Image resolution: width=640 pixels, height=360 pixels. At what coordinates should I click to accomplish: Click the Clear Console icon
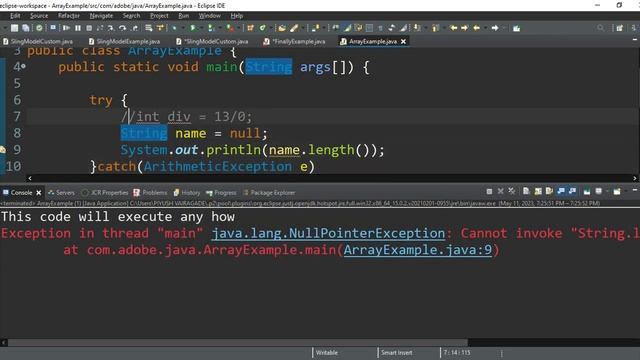[x=526, y=191]
